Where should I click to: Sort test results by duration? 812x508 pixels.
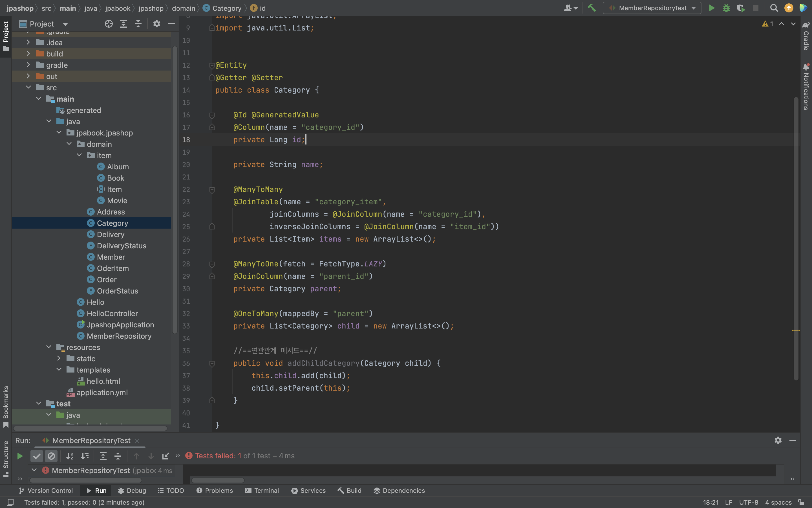pyautogui.click(x=85, y=456)
